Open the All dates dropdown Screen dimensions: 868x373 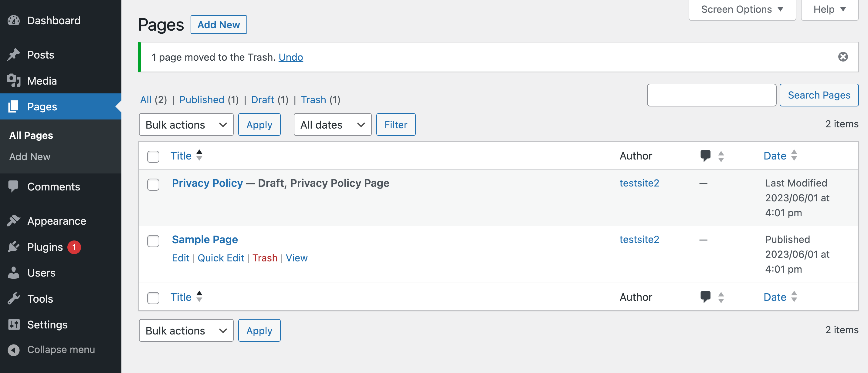(332, 125)
